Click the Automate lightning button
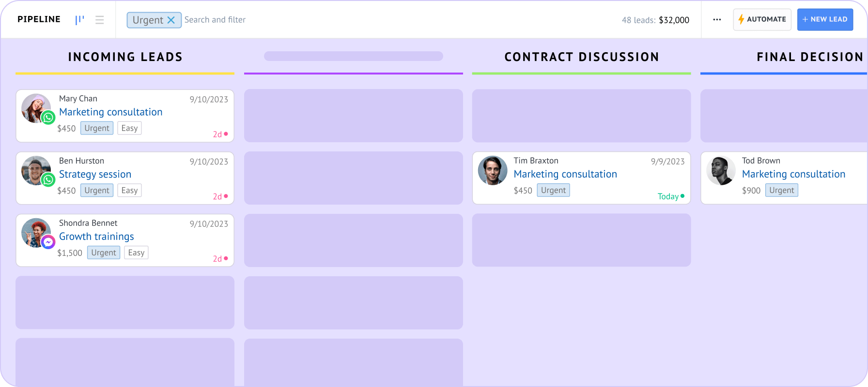This screenshot has width=868, height=387. [762, 20]
